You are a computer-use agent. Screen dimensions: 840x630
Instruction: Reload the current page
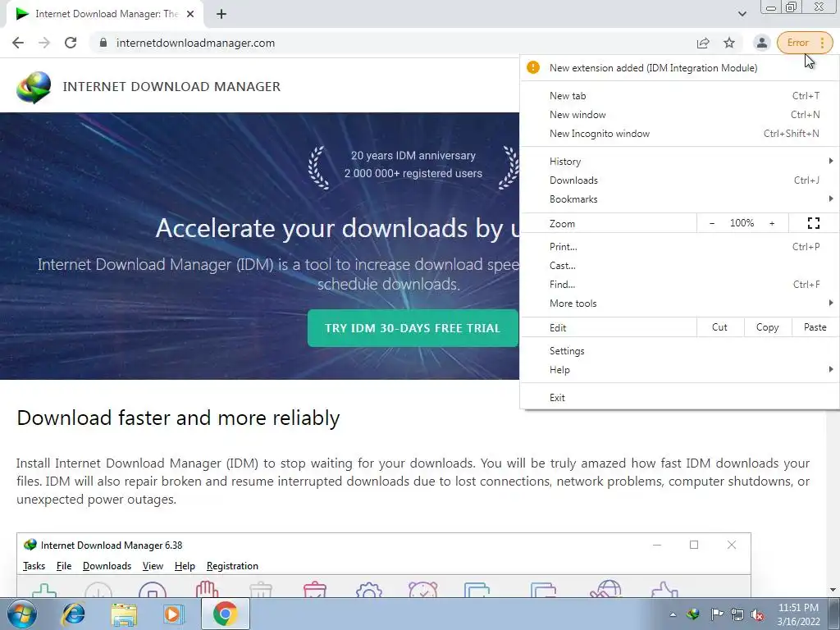click(71, 43)
